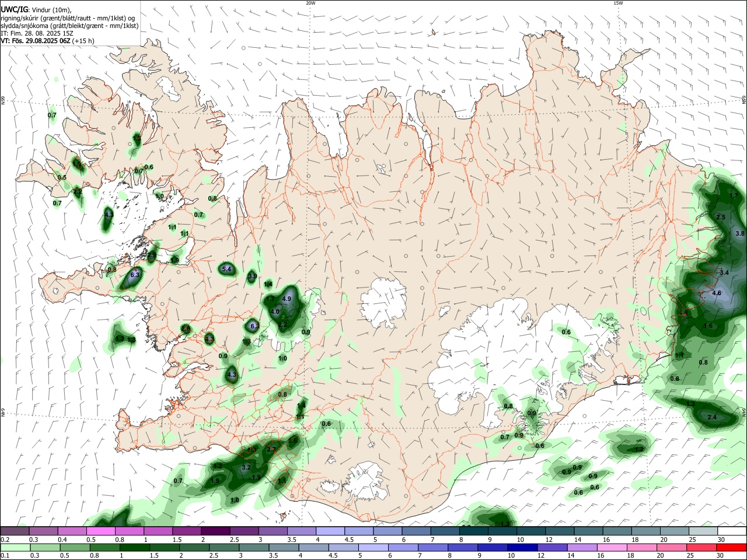This screenshot has width=747, height=560.
Task: Select upper legend row dark purple swatch at 2
Action: point(215,531)
